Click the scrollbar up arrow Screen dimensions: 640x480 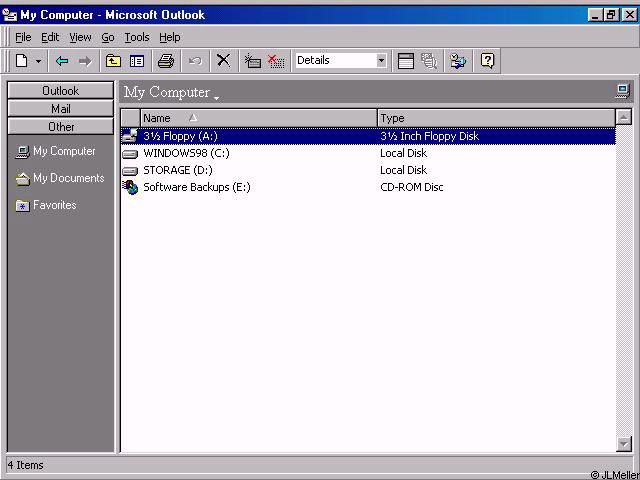(x=624, y=118)
